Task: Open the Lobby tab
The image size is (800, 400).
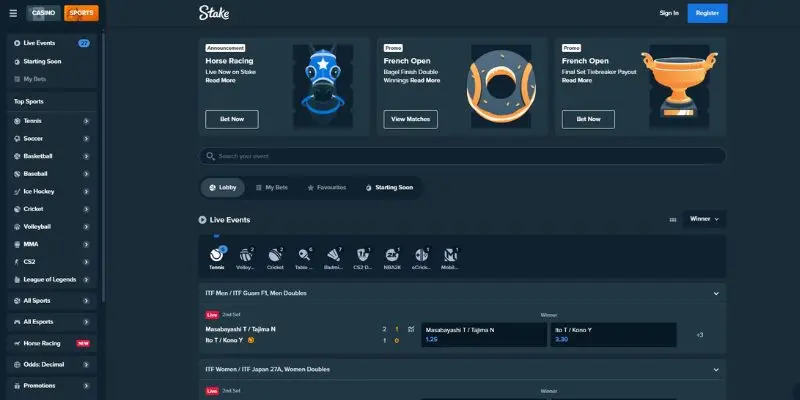Action: pos(222,188)
